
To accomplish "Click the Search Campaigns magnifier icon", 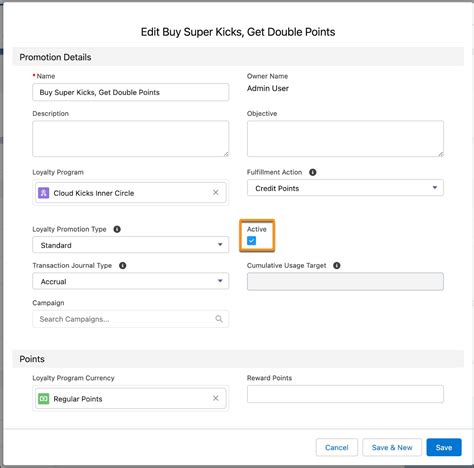I will click(219, 319).
